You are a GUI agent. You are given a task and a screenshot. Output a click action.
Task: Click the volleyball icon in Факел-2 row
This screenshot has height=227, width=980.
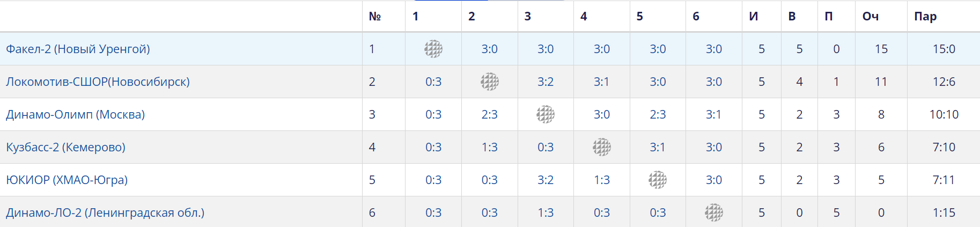(433, 49)
